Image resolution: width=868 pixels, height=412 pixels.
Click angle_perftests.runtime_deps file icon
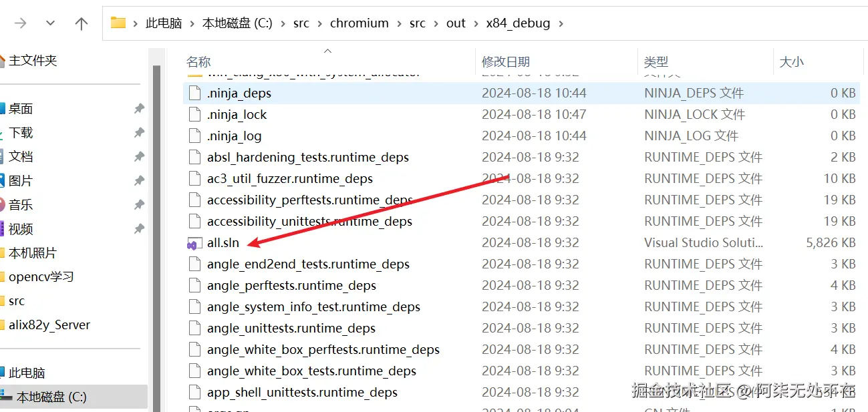pos(194,286)
